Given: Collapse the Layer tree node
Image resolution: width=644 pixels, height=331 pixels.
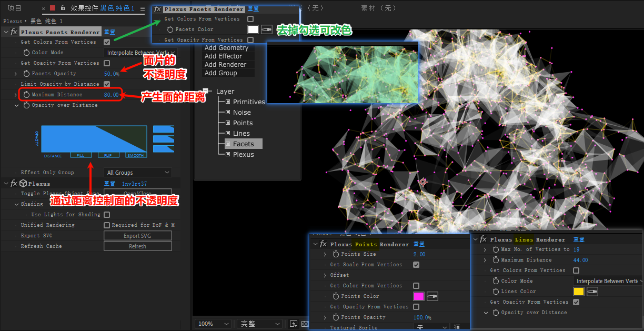Looking at the screenshot, I should pyautogui.click(x=206, y=91).
